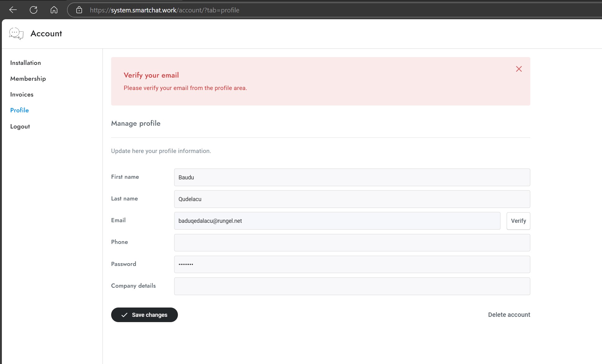Select the Email input field
Screen dimensions: 602x364
(337, 221)
